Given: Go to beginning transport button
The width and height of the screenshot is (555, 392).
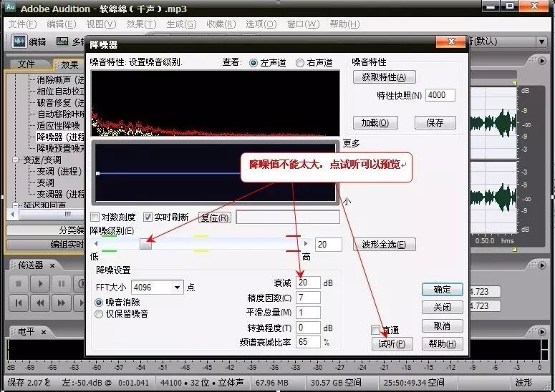Looking at the screenshot, I should click(19, 303).
